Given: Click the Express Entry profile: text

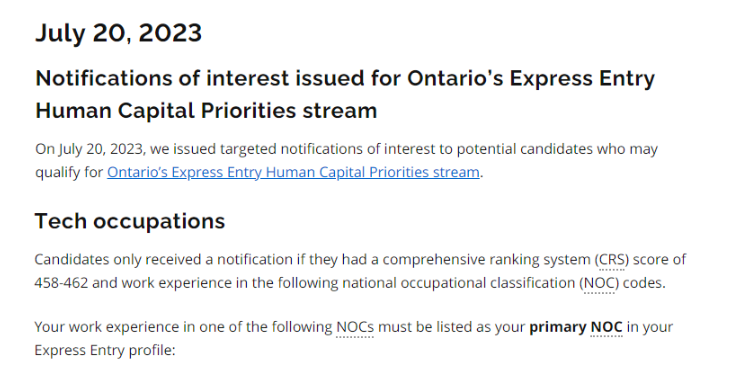Looking at the screenshot, I should point(105,350).
